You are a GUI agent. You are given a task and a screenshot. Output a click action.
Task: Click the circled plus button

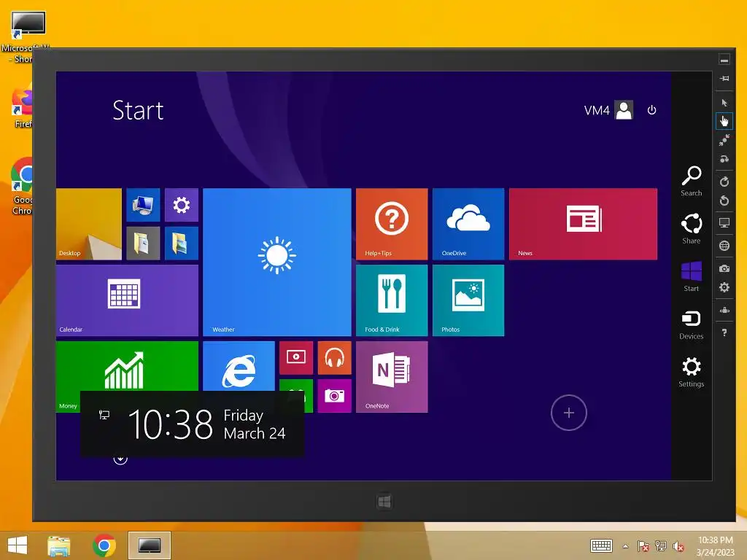[x=569, y=413]
